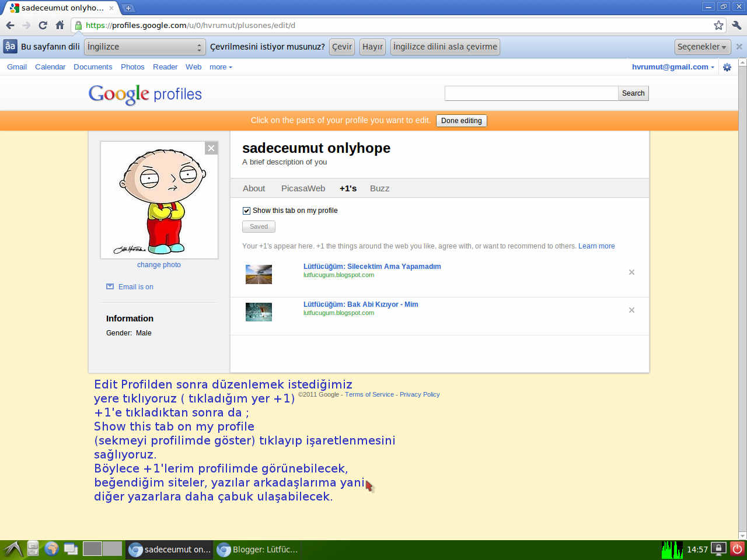Image resolution: width=747 pixels, height=560 pixels.
Task: Show the desktop from the taskbar icon
Action: coord(71,549)
